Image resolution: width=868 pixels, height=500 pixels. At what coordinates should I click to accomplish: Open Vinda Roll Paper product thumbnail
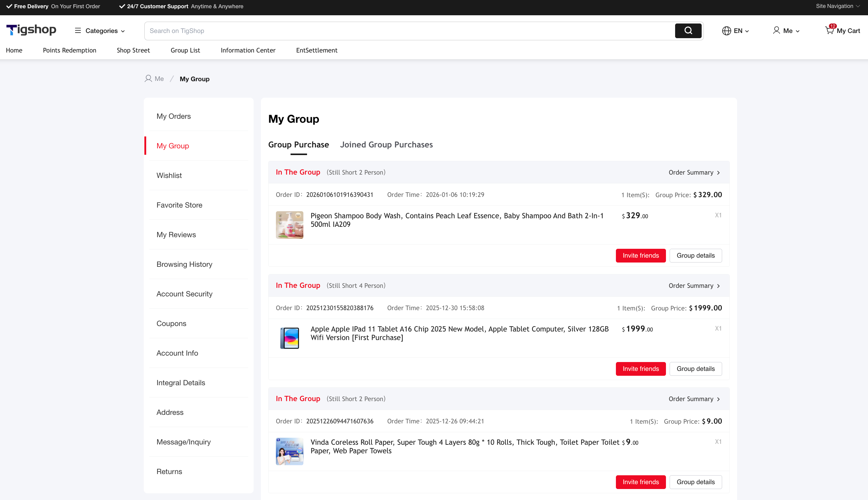click(x=289, y=451)
